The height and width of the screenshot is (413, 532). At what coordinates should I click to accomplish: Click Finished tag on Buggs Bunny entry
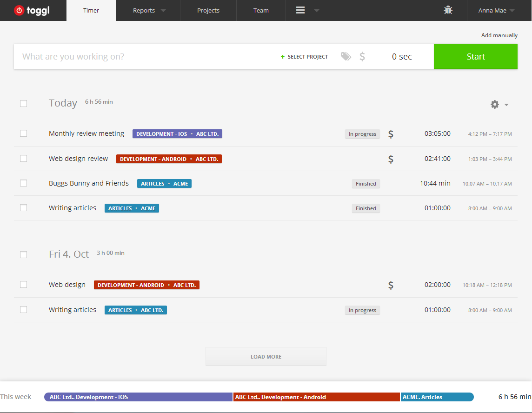tap(366, 184)
